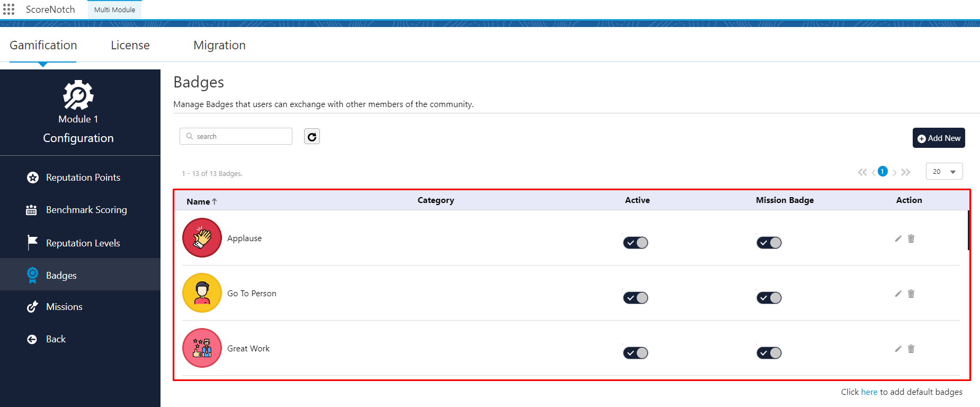
Task: Click the 'Great Work' badge name
Action: [x=248, y=349]
